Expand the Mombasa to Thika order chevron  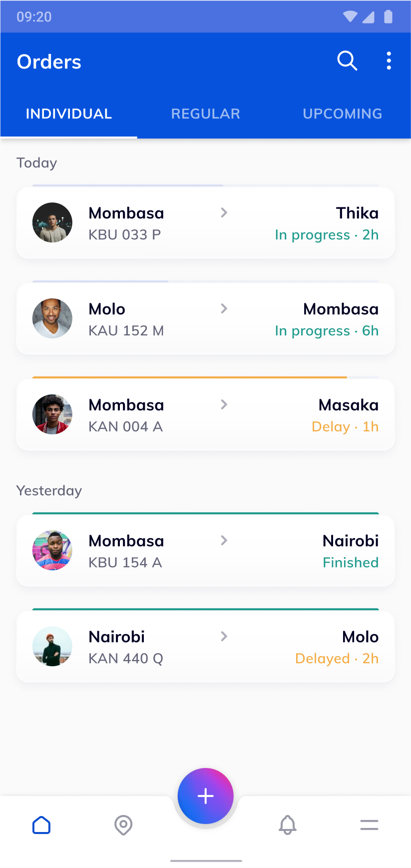[224, 213]
